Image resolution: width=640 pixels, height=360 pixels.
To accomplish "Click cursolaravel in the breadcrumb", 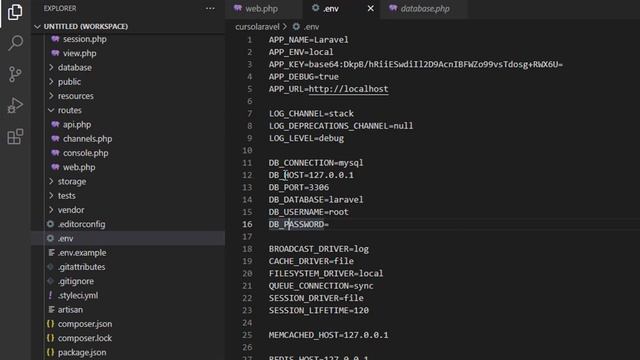I will click(x=258, y=27).
